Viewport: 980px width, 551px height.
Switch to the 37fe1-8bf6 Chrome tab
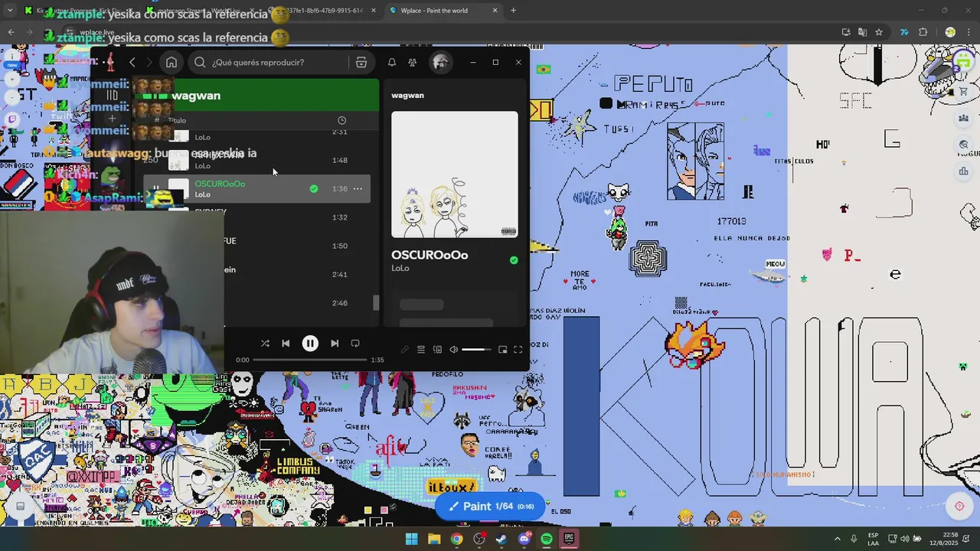tap(322, 11)
